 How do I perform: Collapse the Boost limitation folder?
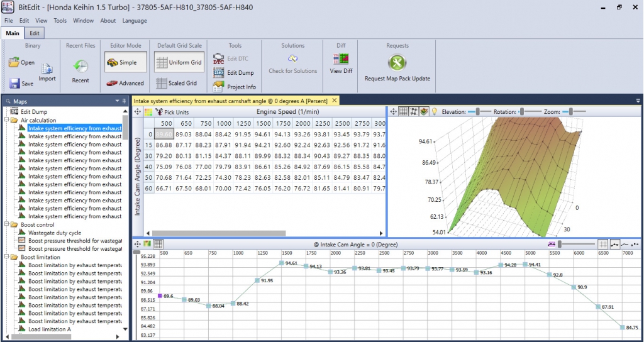[x=6, y=257]
